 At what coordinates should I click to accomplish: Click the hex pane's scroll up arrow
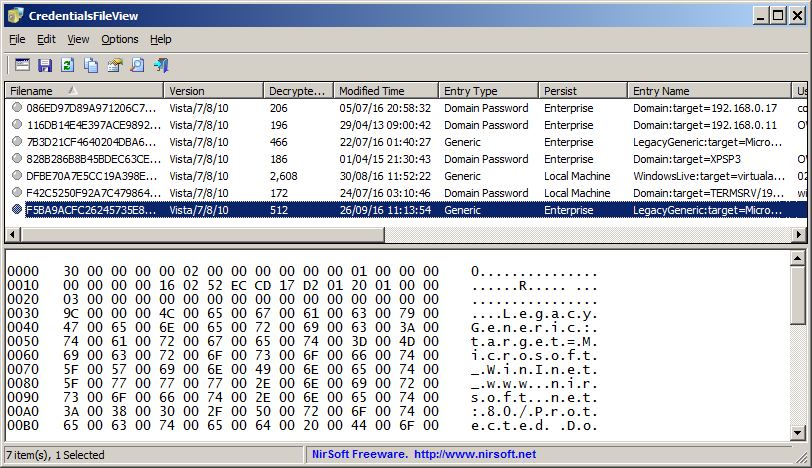pos(798,258)
